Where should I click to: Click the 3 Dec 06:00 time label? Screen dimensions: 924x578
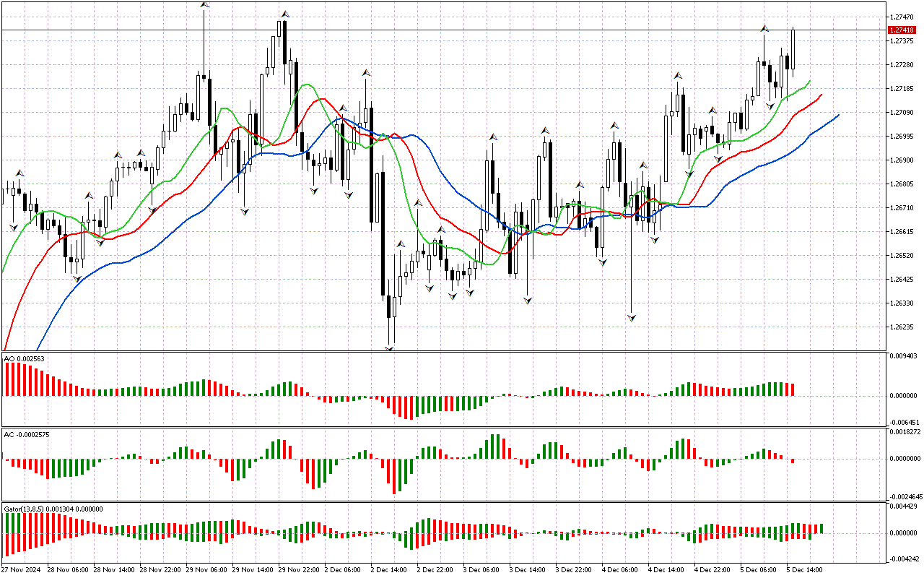pos(481,570)
